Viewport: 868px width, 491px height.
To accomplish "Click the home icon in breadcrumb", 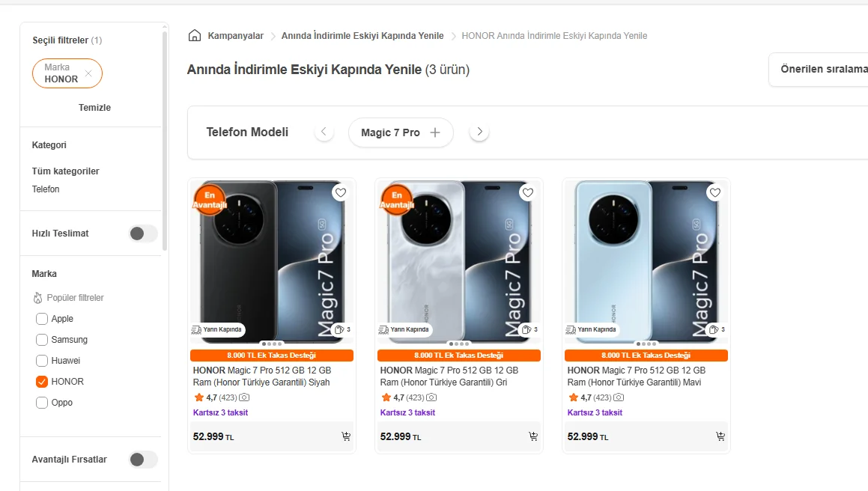I will [195, 35].
